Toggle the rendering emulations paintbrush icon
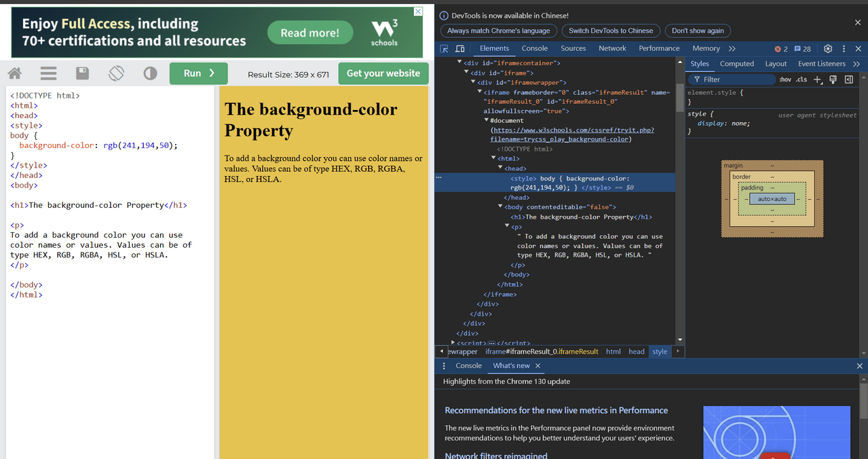Viewport: 868px width, 459px height. pyautogui.click(x=833, y=79)
